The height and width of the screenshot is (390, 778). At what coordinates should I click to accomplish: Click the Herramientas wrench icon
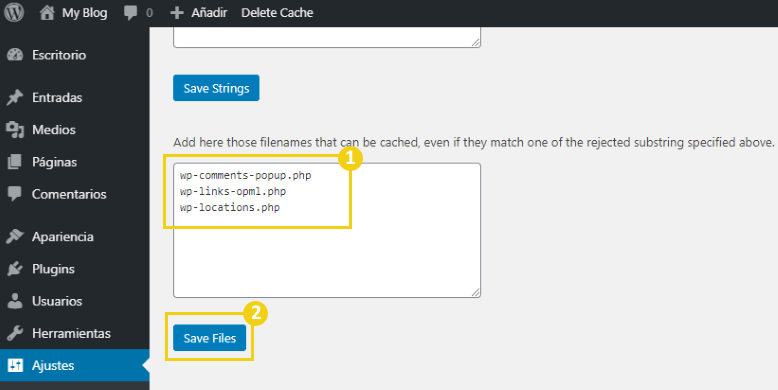(x=15, y=333)
